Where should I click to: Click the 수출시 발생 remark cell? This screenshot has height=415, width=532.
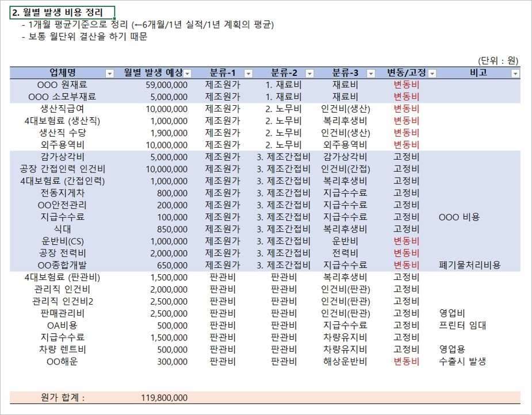click(x=462, y=362)
